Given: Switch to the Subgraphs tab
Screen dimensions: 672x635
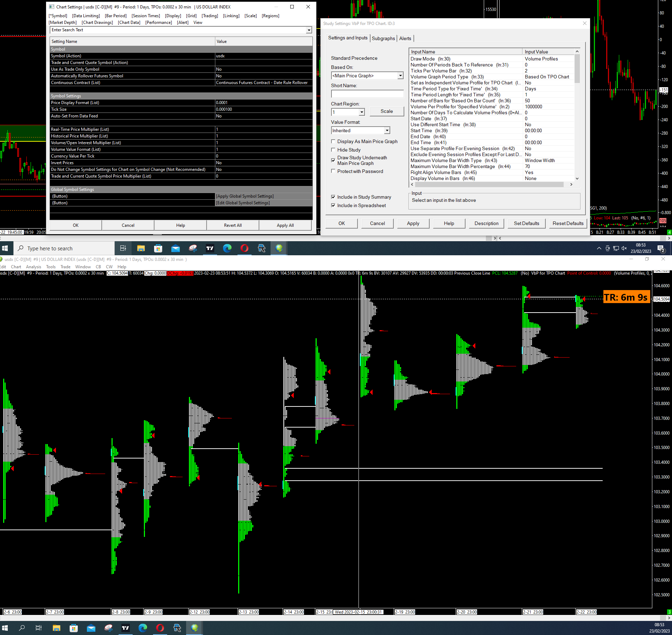Looking at the screenshot, I should [x=383, y=38].
